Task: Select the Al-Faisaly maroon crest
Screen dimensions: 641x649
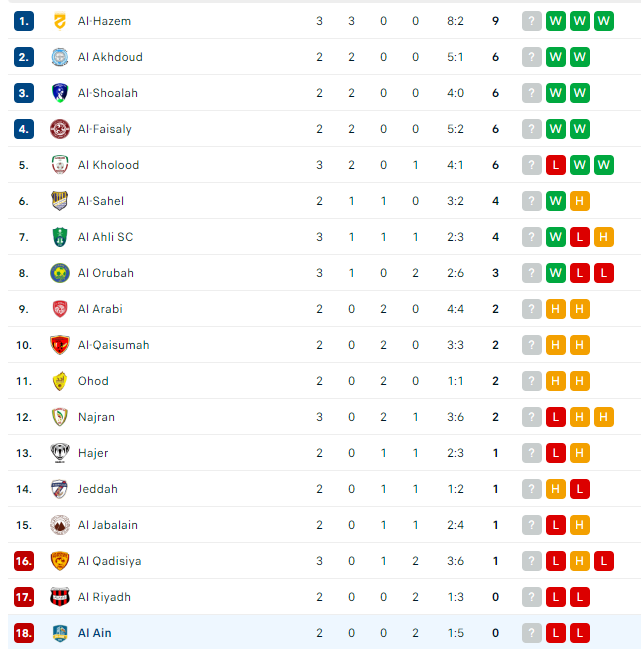Action: pos(60,129)
